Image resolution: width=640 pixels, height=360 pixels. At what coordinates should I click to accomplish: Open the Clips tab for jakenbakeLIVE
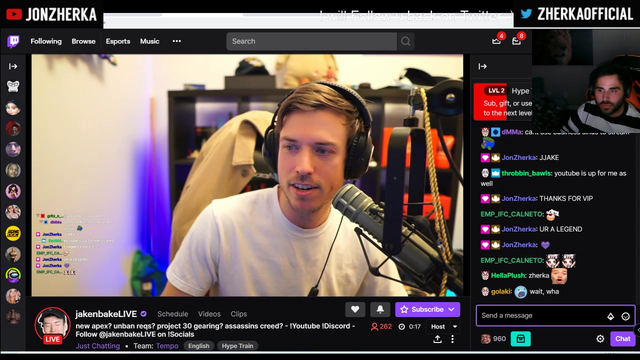point(239,314)
